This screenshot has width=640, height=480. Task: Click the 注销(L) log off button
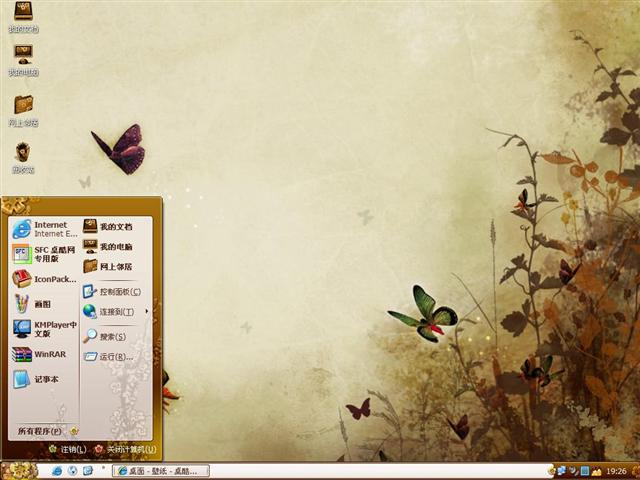point(68,449)
